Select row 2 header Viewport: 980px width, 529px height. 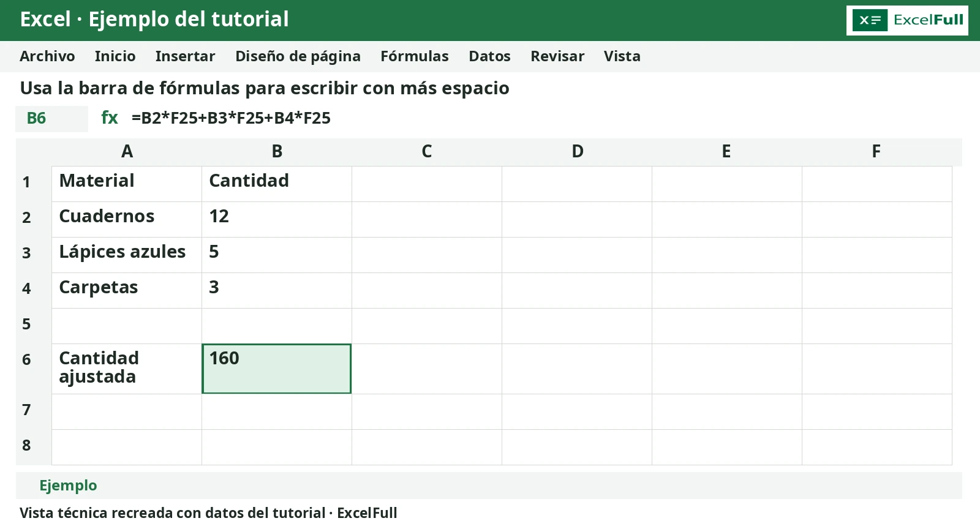[x=34, y=219]
